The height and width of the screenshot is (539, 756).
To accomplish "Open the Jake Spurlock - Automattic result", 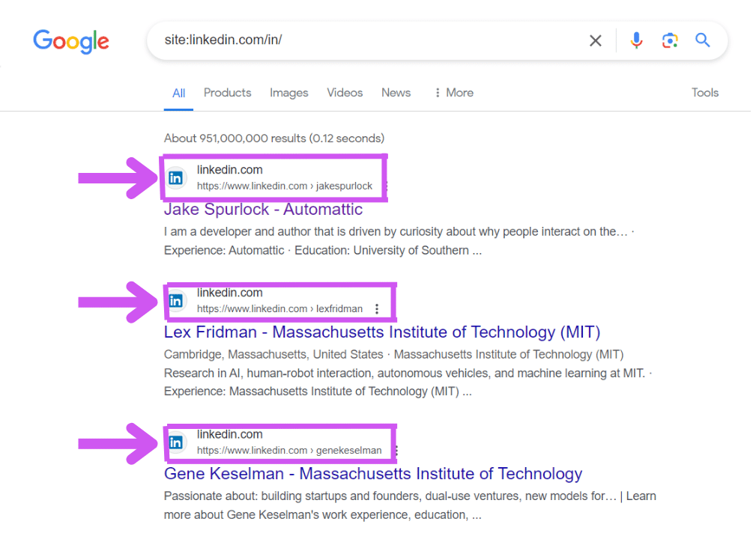I will [x=263, y=210].
